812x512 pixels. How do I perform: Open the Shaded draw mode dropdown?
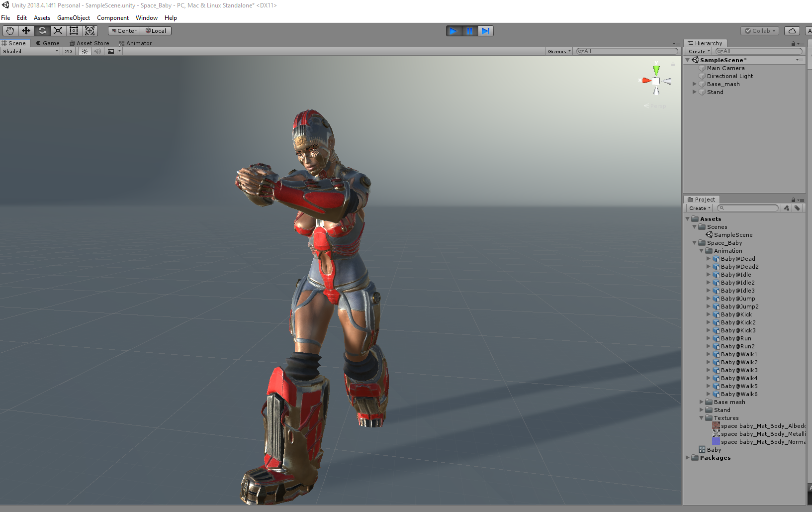pyautogui.click(x=30, y=51)
